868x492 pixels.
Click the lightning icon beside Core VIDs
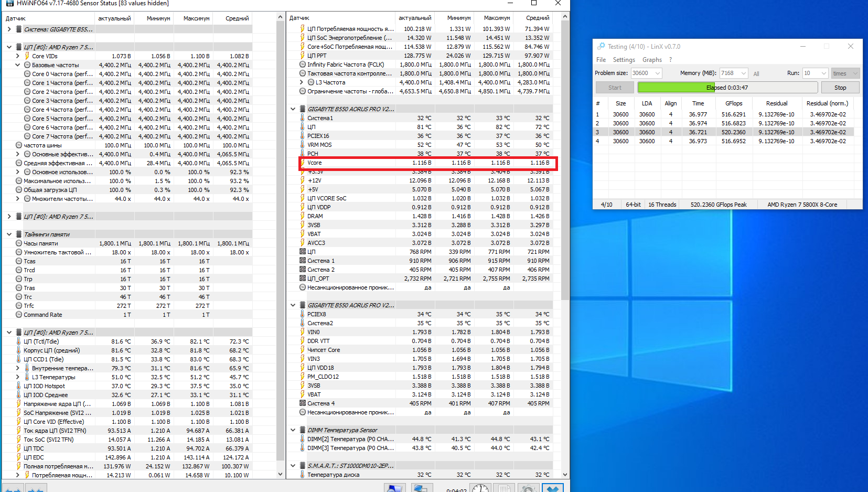pyautogui.click(x=27, y=56)
